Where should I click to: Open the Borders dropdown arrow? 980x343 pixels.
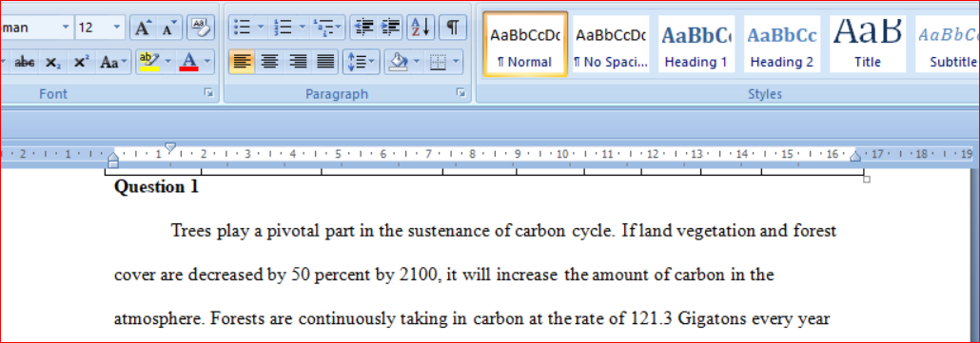pyautogui.click(x=457, y=63)
